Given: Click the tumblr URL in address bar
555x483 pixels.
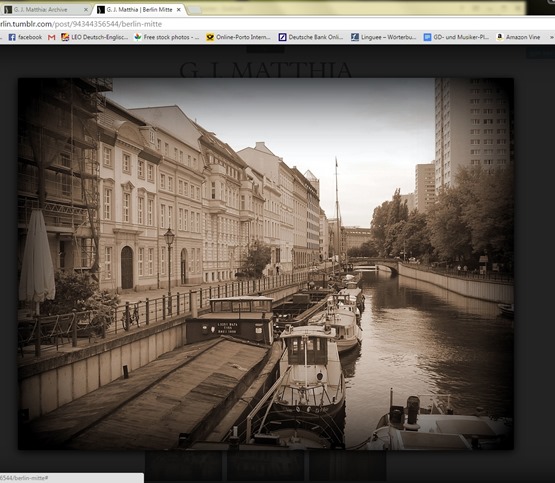Looking at the screenshot, I should 81,24.
